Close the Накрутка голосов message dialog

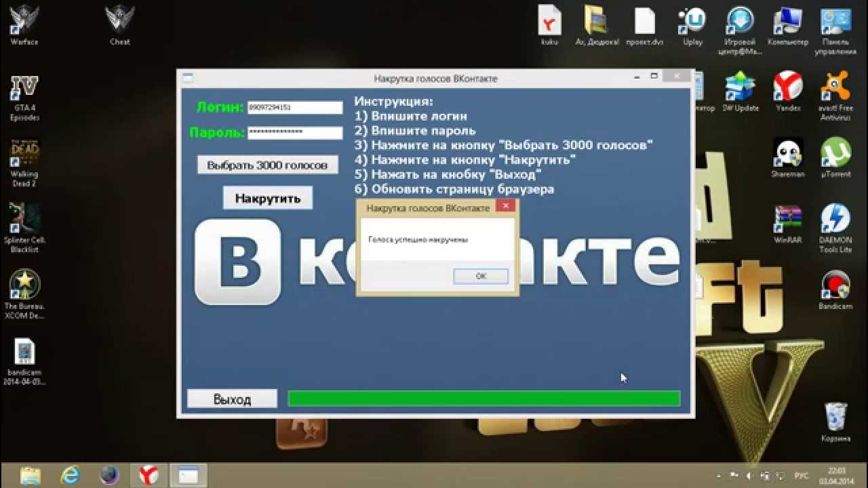[505, 206]
